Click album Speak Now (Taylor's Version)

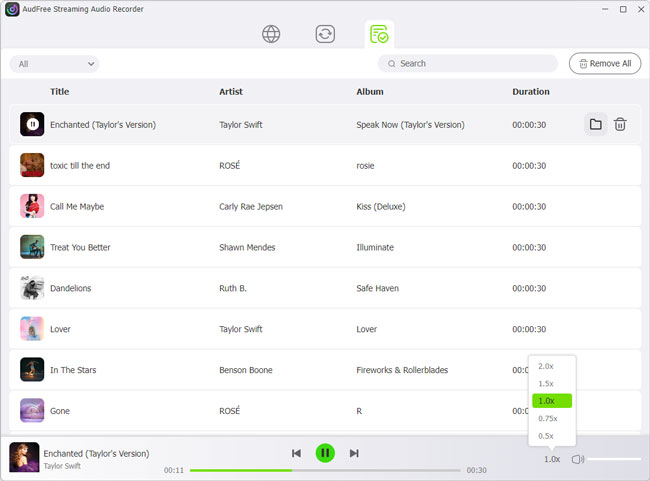point(410,125)
